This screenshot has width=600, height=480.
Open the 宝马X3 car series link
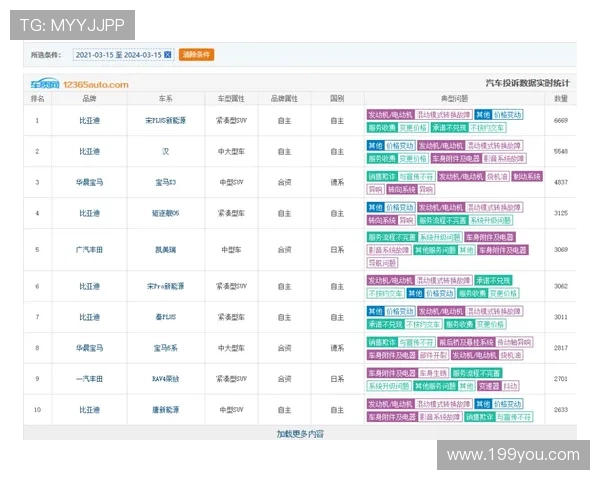(x=165, y=183)
